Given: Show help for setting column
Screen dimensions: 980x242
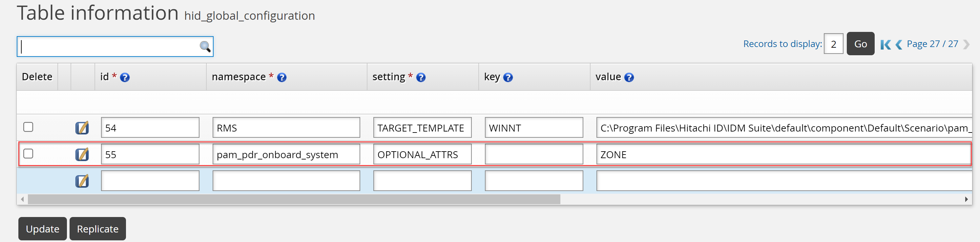Looking at the screenshot, I should (x=421, y=77).
